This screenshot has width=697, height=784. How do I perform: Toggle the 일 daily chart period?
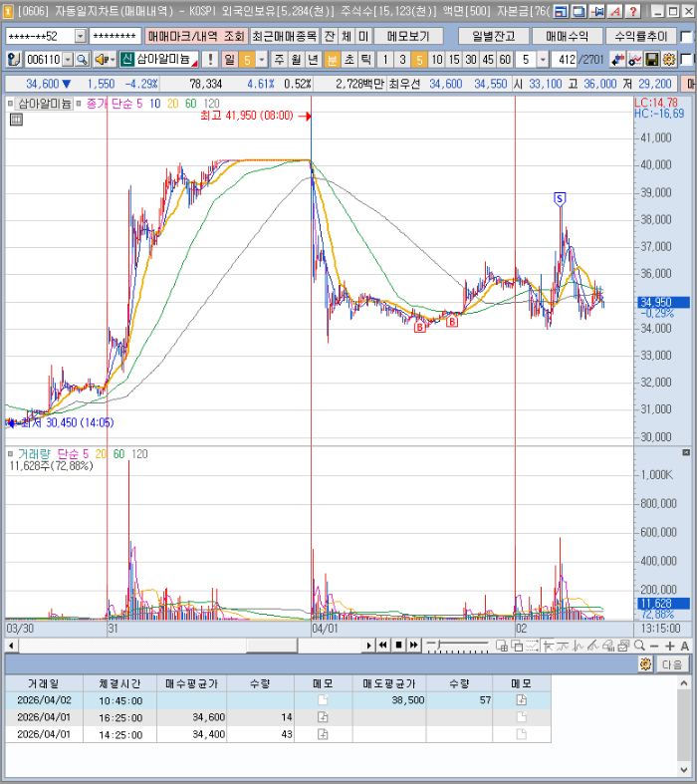(x=229, y=60)
